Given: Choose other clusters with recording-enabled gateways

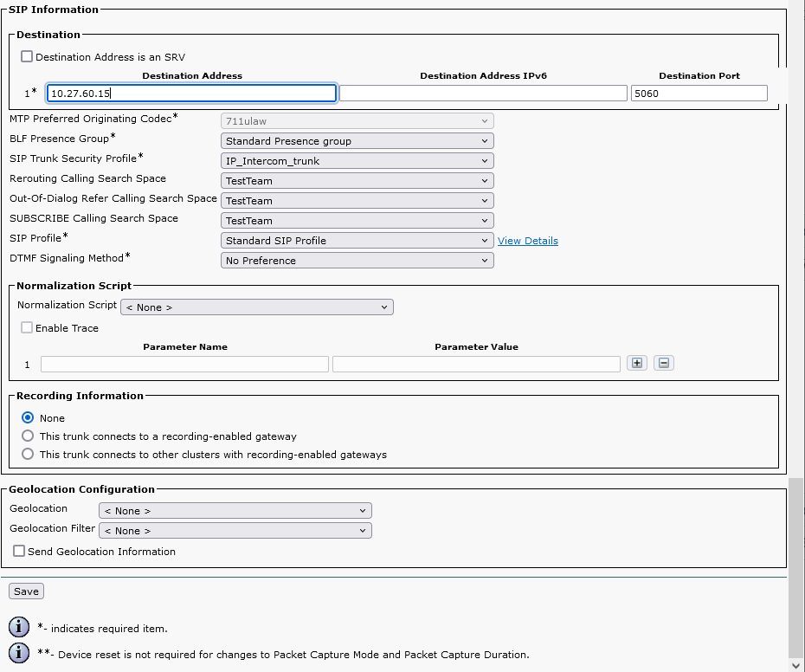Looking at the screenshot, I should (28, 454).
